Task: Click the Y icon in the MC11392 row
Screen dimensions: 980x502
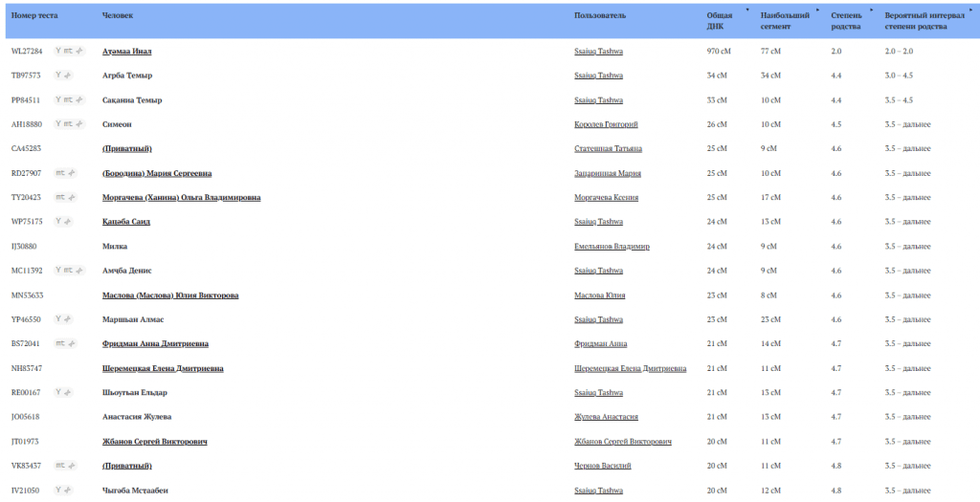Action: (x=58, y=270)
